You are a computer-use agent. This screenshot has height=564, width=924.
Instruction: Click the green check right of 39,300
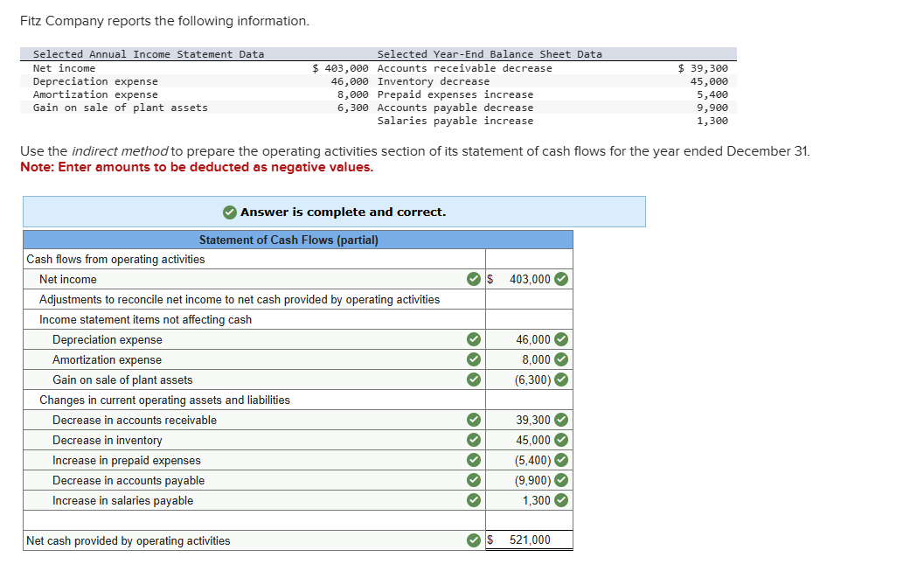pos(561,420)
